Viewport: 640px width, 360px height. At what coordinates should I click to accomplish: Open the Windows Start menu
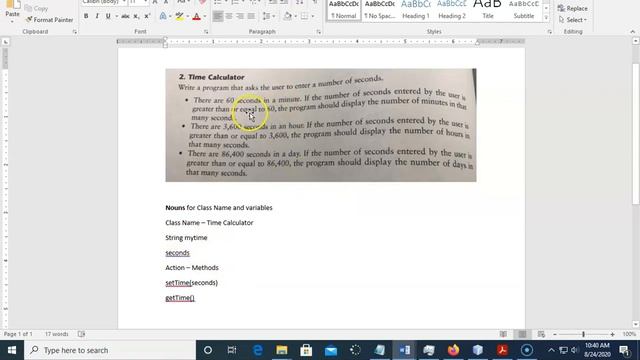pyautogui.click(x=12, y=350)
